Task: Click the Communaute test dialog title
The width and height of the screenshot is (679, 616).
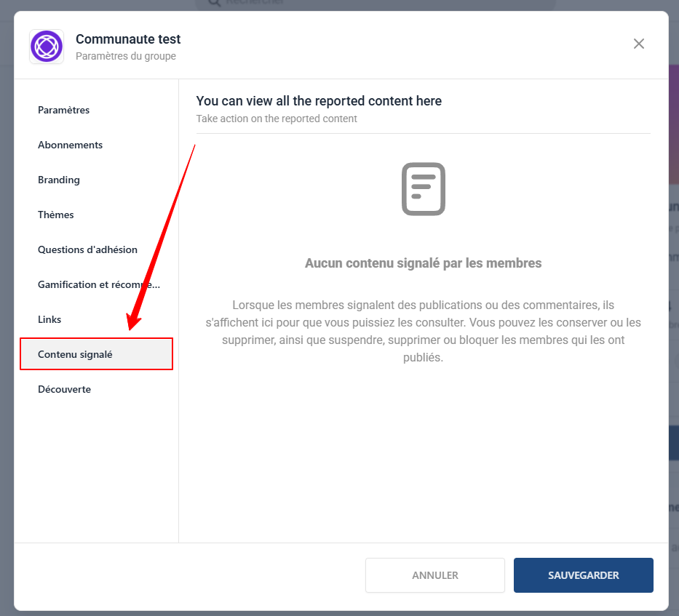Action: 128,39
